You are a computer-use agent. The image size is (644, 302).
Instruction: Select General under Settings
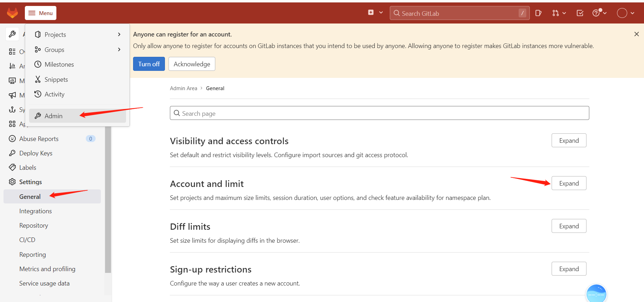[x=52, y=196]
